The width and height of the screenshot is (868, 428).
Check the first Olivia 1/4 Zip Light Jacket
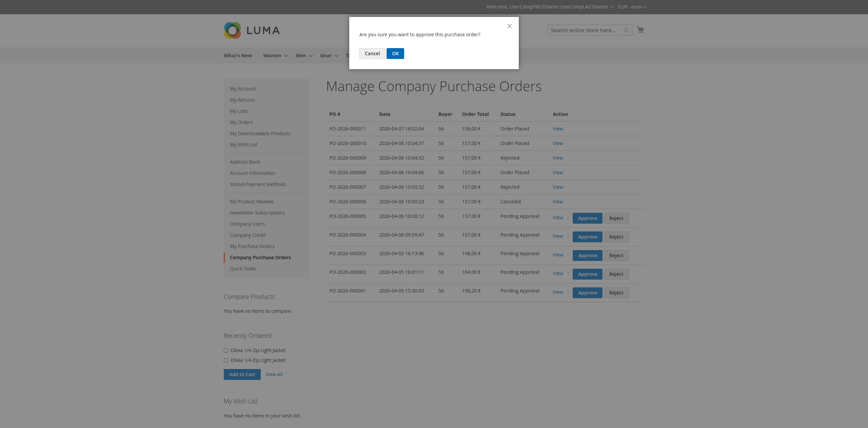[x=226, y=351]
